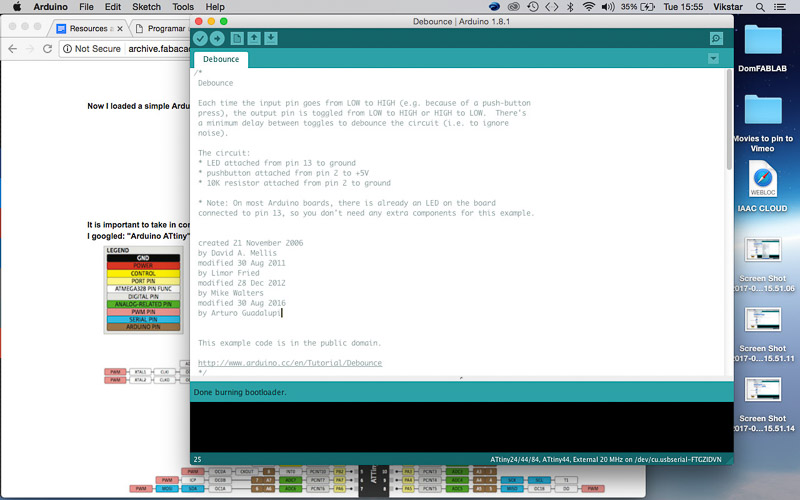Image resolution: width=800 pixels, height=500 pixels.
Task: Click the battery 35% indicator
Action: 637,7
